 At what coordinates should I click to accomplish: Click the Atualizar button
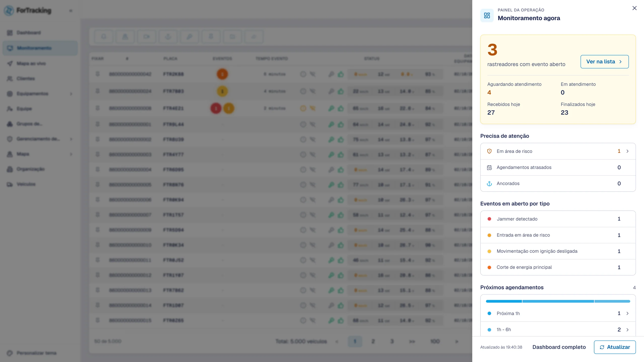pyautogui.click(x=615, y=347)
